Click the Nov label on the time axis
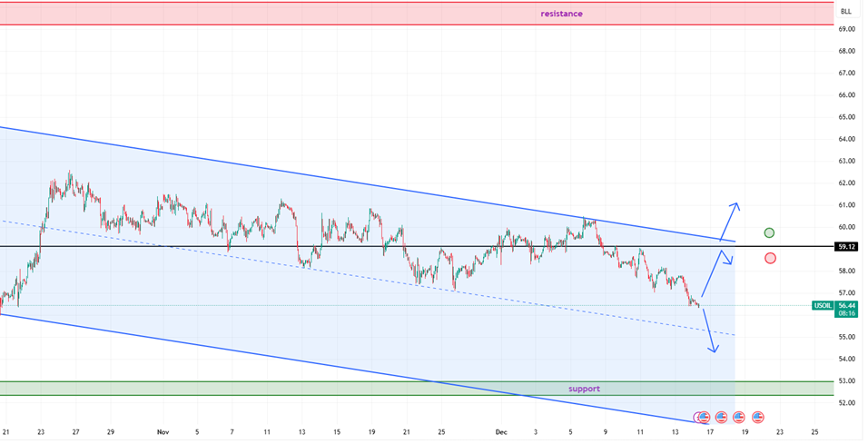The image size is (868, 444). [x=163, y=432]
